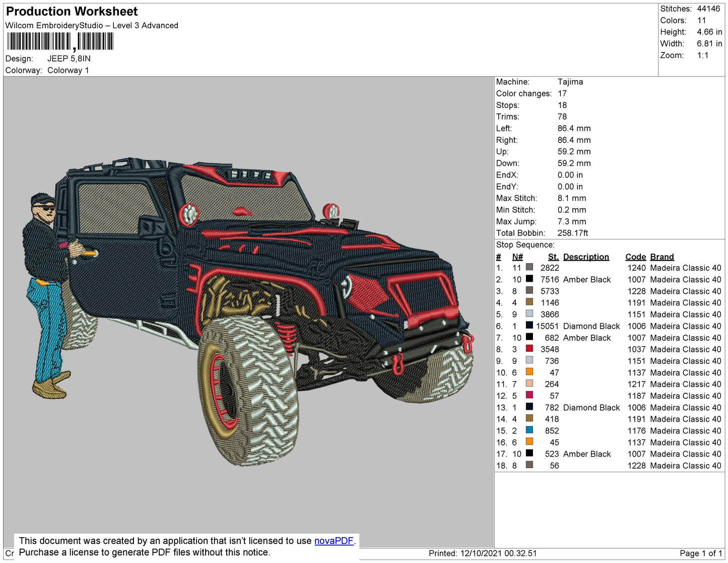Viewport: 728px width, 563px height.
Task: Click the brown-gray swatch for stop 3
Action: (x=530, y=290)
